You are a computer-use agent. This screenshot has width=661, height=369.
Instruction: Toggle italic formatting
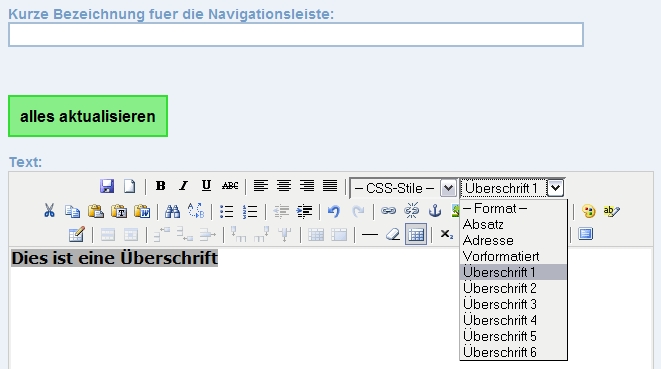tap(183, 186)
